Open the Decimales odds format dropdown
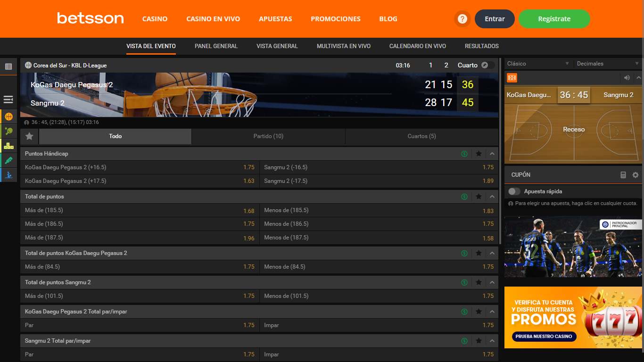Image resolution: width=644 pixels, height=362 pixels. (x=608, y=64)
